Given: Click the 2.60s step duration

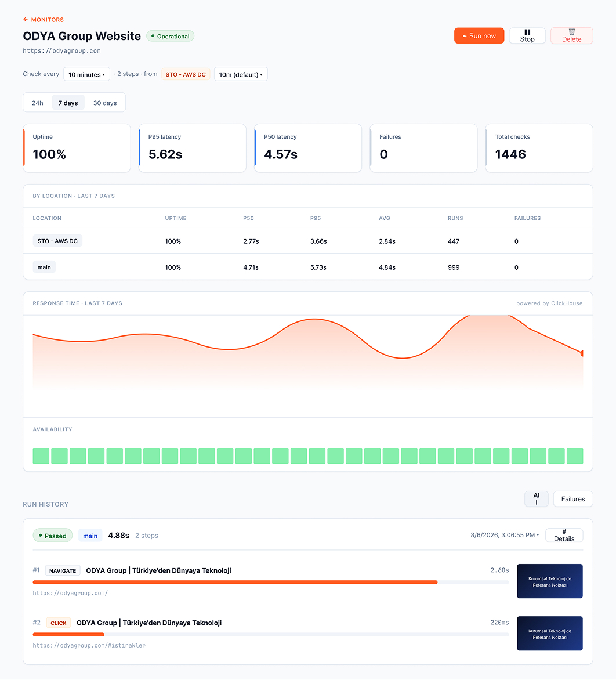Looking at the screenshot, I should [x=499, y=570].
